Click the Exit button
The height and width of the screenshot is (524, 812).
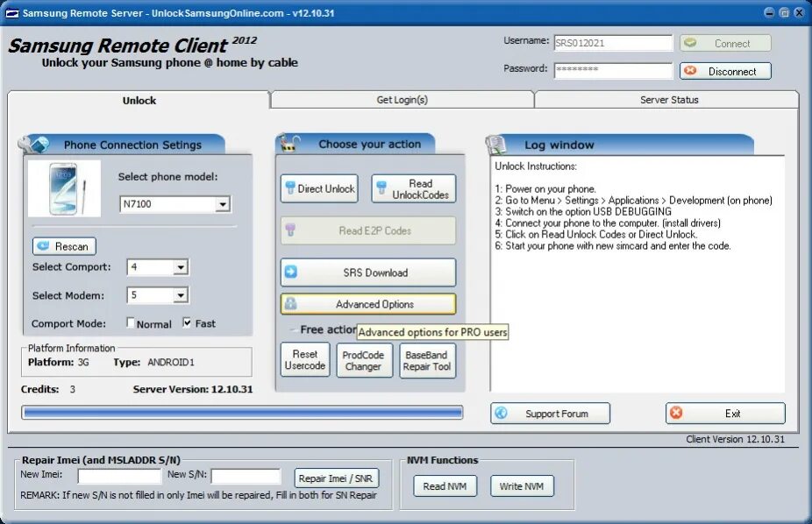pos(725,414)
